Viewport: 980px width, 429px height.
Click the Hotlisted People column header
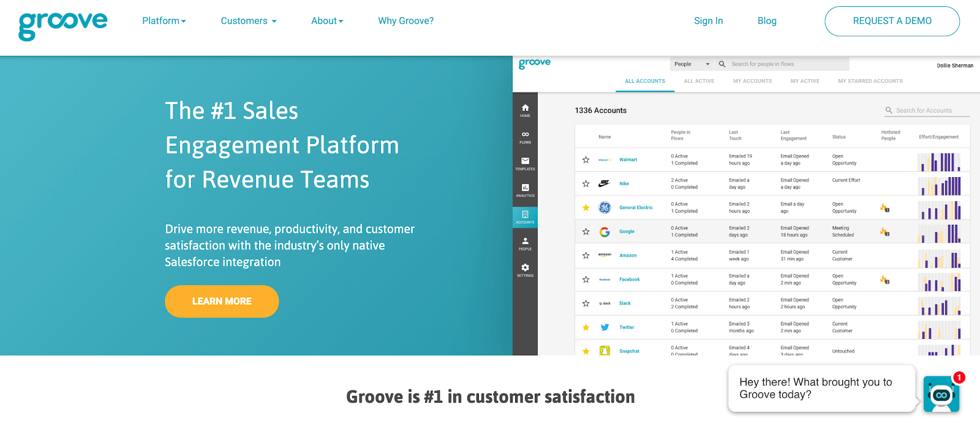[891, 135]
